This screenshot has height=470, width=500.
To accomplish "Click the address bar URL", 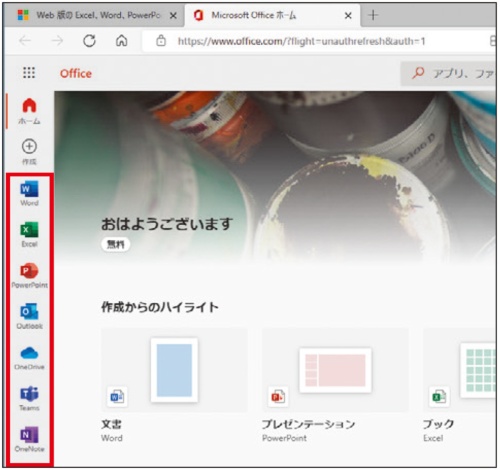I will click(301, 41).
